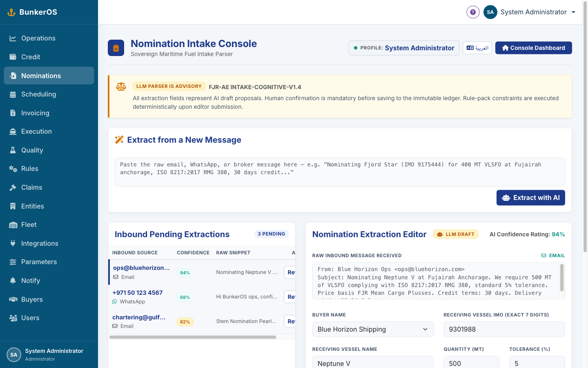
Task: Click the Invoicing document icon
Action: pos(13,113)
